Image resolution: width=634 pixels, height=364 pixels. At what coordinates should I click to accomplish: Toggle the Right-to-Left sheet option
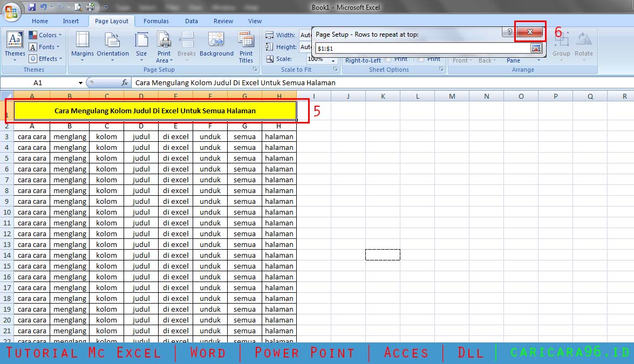(363, 60)
